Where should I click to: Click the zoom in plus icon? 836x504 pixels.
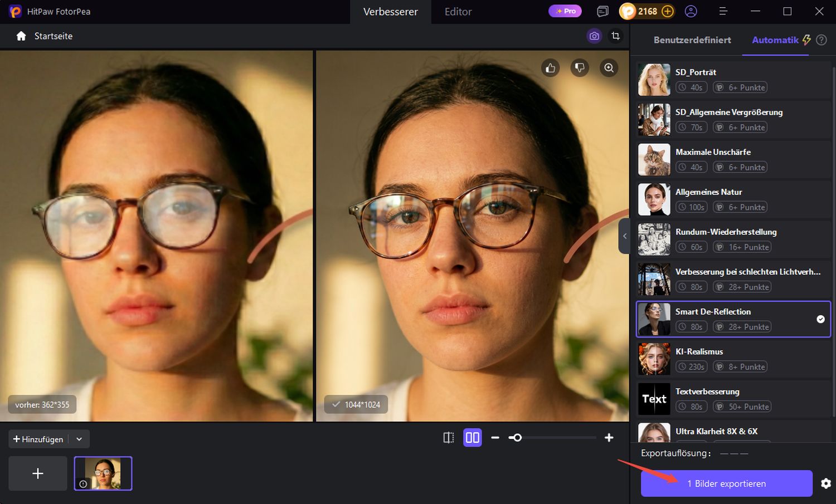click(x=609, y=438)
